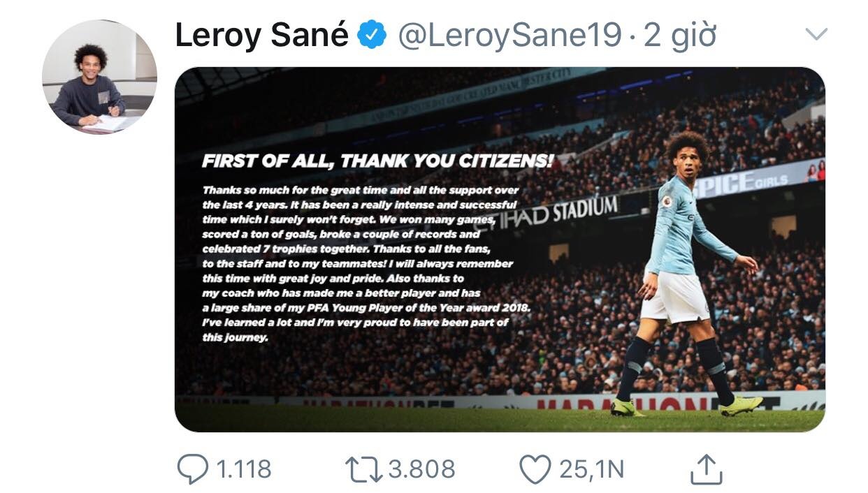Open the share options for the tweet
Image resolution: width=868 pixels, height=493 pixels.
click(707, 468)
